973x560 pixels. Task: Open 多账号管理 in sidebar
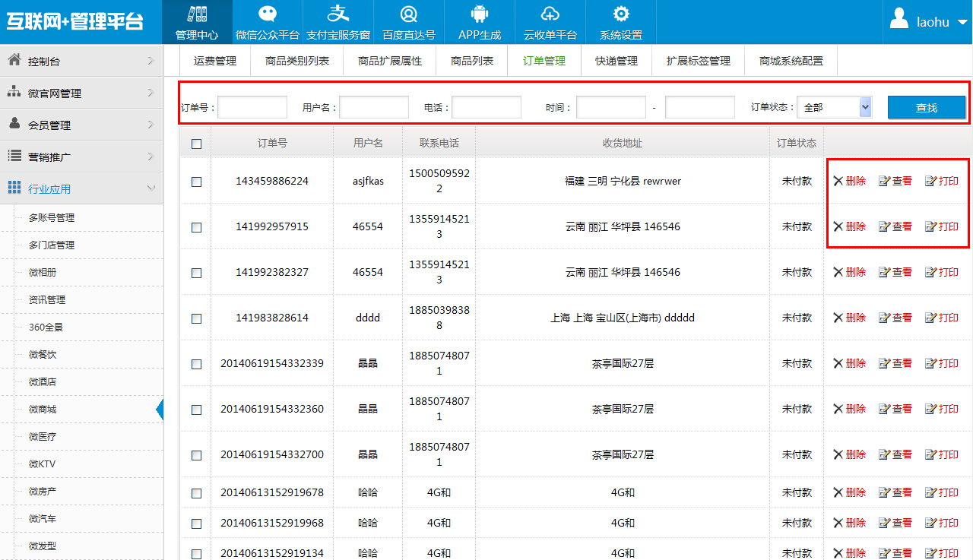pyautogui.click(x=52, y=218)
